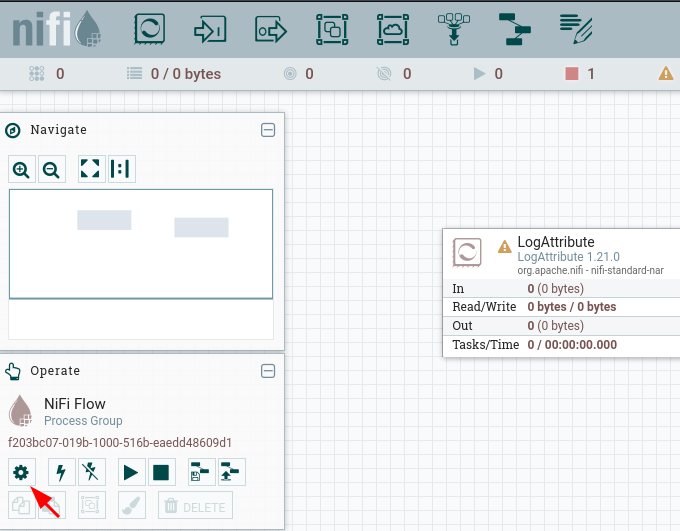This screenshot has height=531, width=680.
Task: Click the queued '0 / 0 bytes' status
Action: (186, 74)
